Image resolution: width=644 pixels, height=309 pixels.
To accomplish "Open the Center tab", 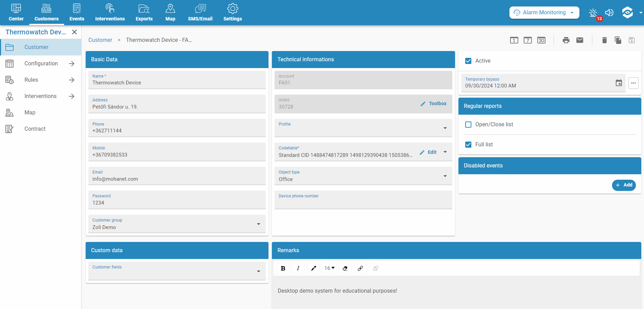I will click(x=16, y=13).
